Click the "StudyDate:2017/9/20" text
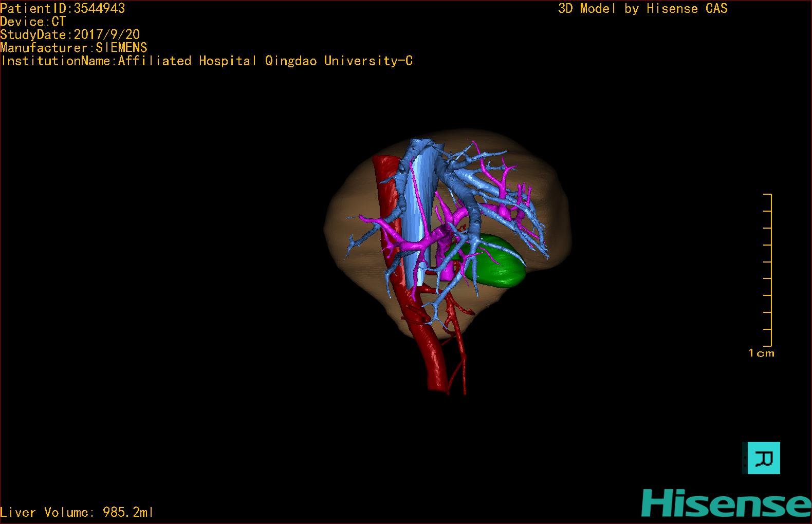The height and width of the screenshot is (524, 812). [70, 34]
